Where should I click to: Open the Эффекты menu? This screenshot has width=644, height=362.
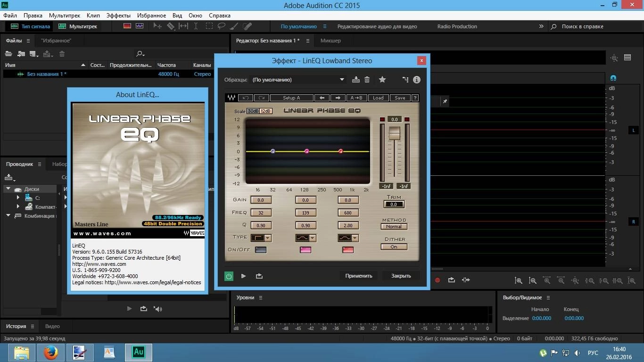coord(118,16)
